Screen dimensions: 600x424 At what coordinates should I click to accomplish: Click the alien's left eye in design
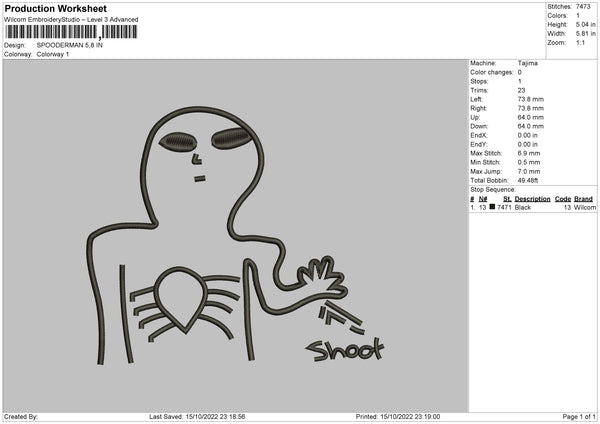178,142
